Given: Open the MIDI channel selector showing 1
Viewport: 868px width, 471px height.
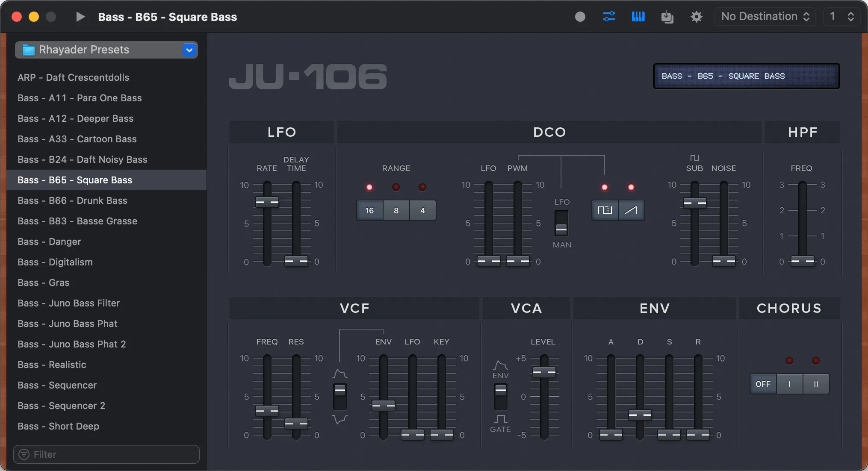Looking at the screenshot, I should (841, 17).
